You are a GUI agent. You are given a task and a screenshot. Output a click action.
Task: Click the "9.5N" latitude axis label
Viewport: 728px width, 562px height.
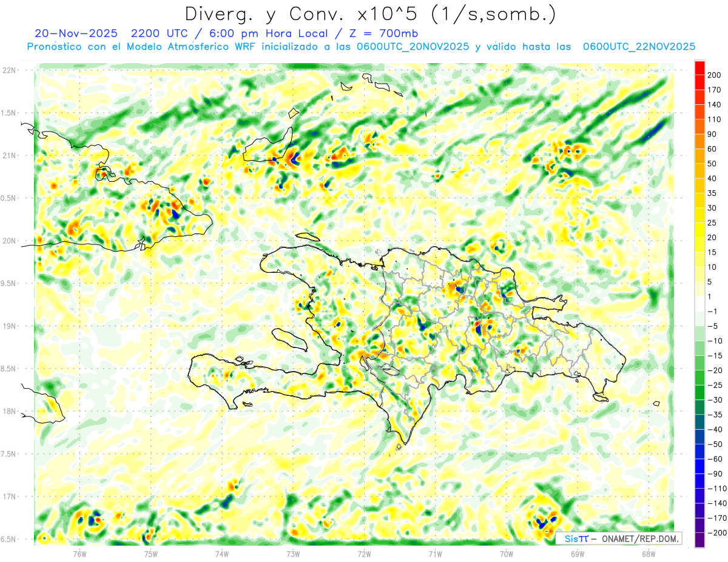(x=9, y=283)
